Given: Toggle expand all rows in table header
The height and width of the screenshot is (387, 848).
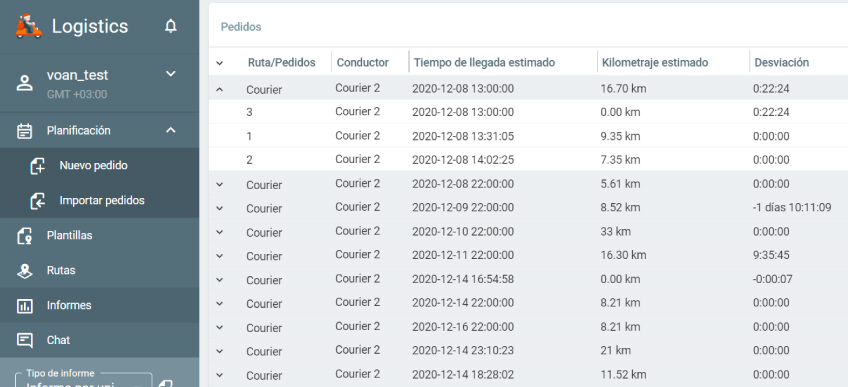Looking at the screenshot, I should [x=220, y=63].
